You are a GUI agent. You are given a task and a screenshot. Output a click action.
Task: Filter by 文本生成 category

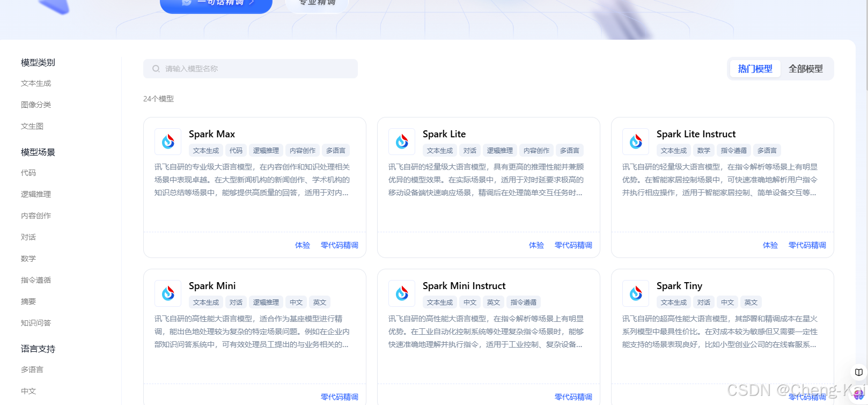[x=36, y=83]
